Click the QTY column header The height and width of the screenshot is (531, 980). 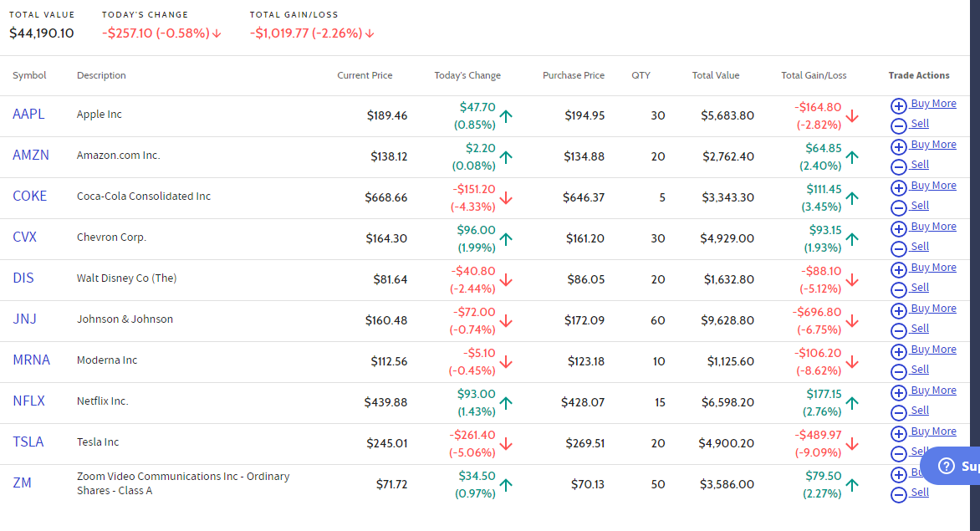click(x=641, y=75)
